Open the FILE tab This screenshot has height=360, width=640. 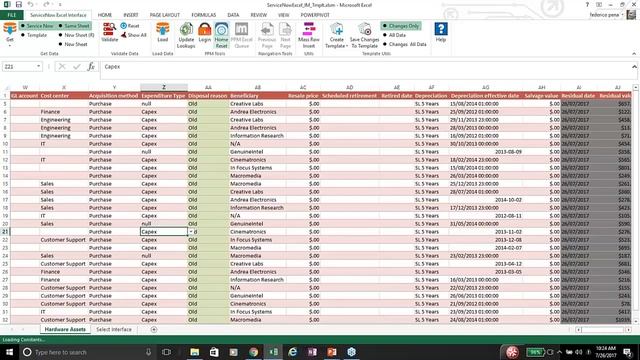[12, 15]
